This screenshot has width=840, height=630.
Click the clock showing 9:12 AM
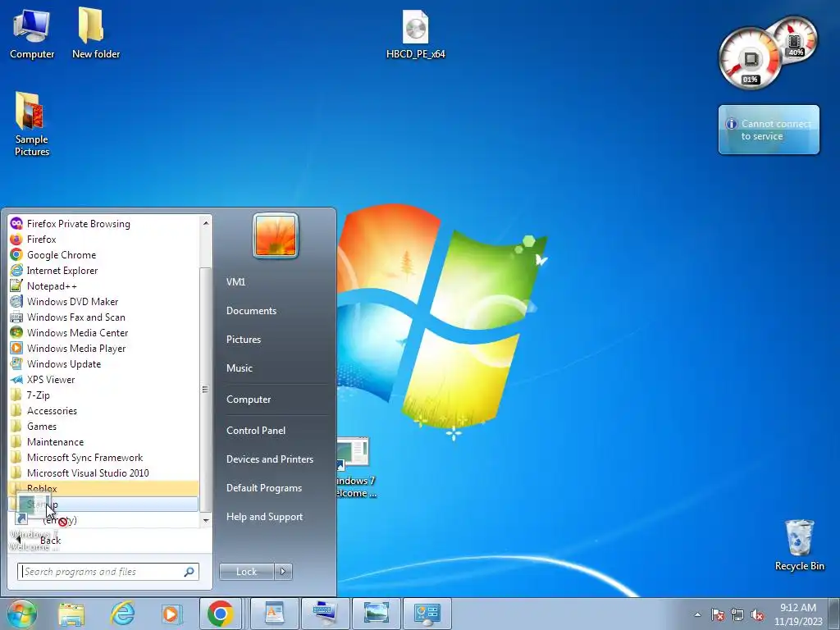(x=797, y=614)
